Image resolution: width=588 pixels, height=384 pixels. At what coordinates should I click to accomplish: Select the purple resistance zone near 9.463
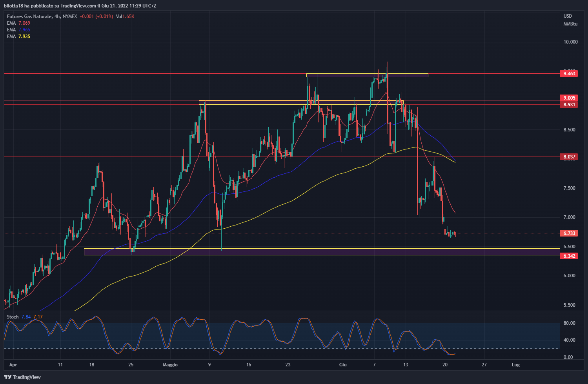point(367,75)
